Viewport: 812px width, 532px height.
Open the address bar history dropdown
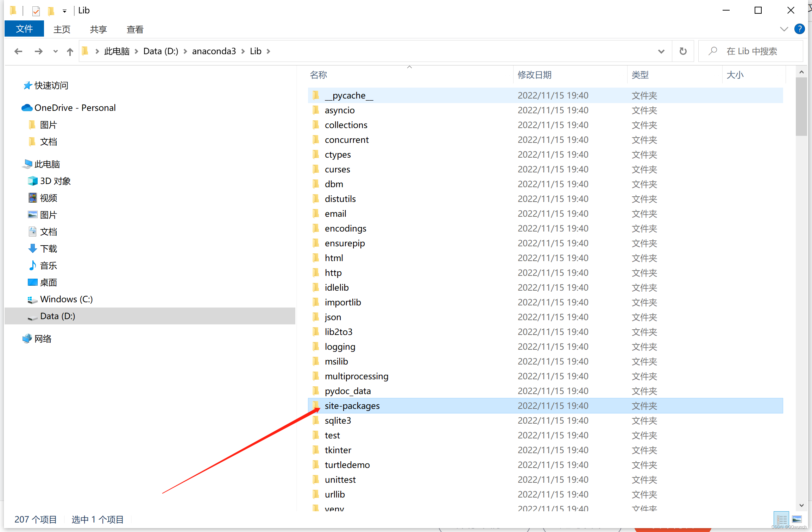point(661,51)
